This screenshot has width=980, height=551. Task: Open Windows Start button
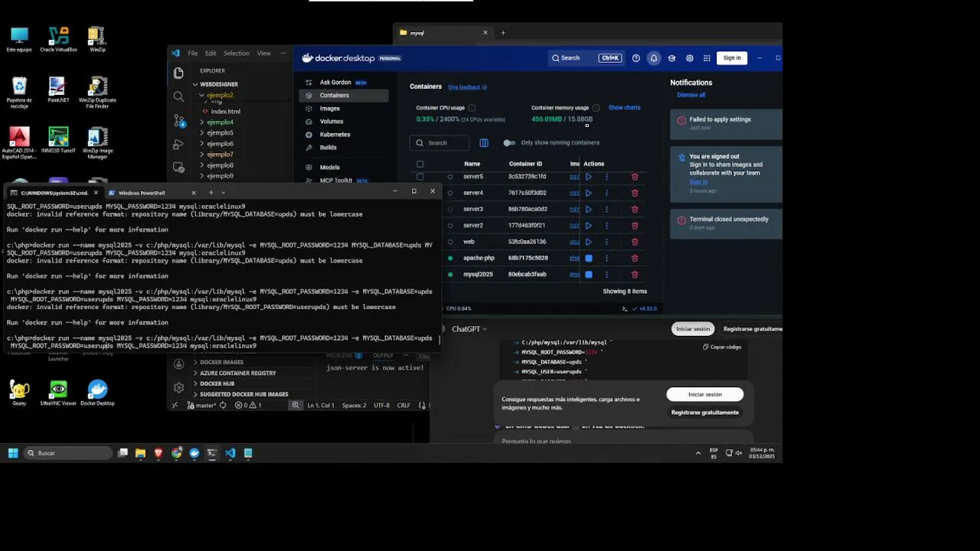point(13,453)
